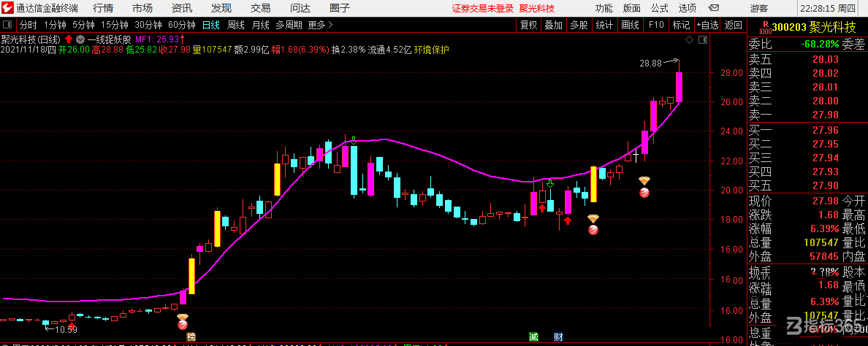The image size is (868, 346).
Task: Open the 版面 menu
Action: tap(631, 8)
